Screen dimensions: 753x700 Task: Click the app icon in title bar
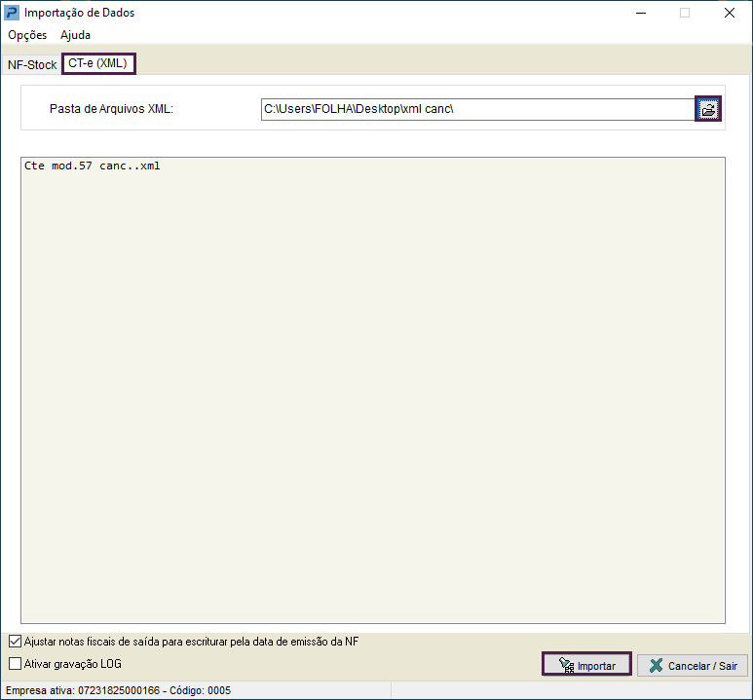click(x=11, y=13)
